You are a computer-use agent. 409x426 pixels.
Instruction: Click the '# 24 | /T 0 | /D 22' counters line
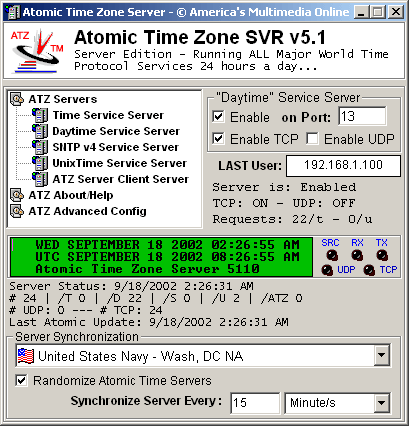point(156,298)
